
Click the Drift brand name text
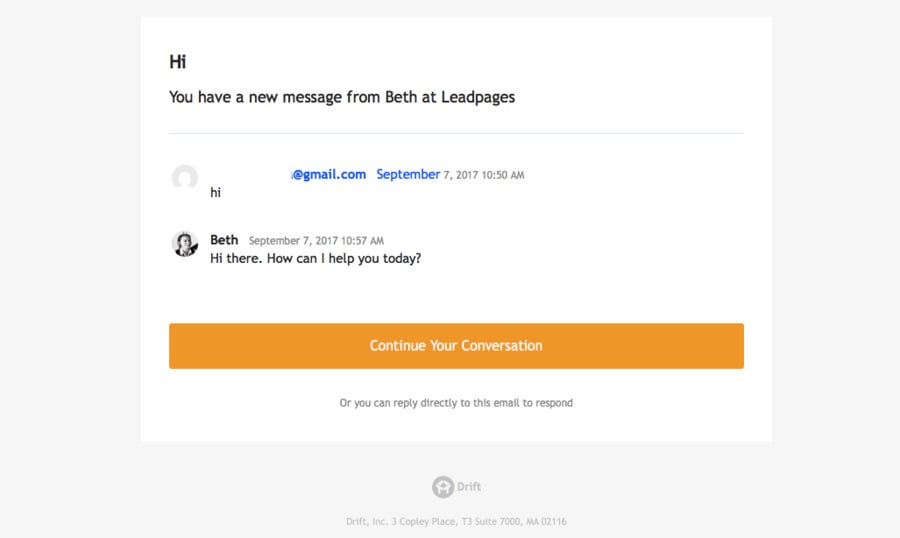(x=469, y=487)
